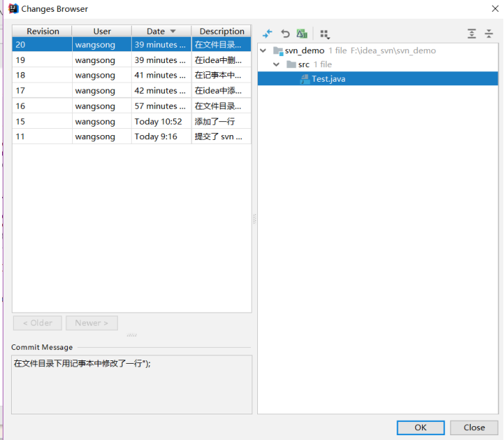504x440 pixels.
Task: Select revision 16 row
Action: click(132, 106)
